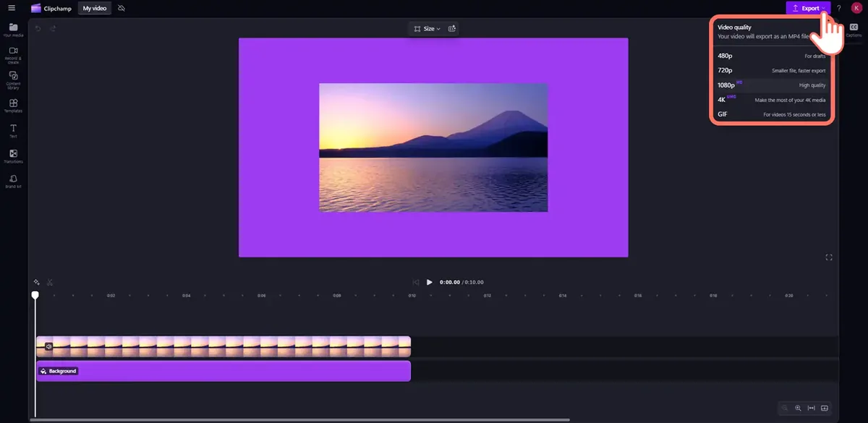
Task: Select the Text tool in sidebar
Action: tap(13, 131)
